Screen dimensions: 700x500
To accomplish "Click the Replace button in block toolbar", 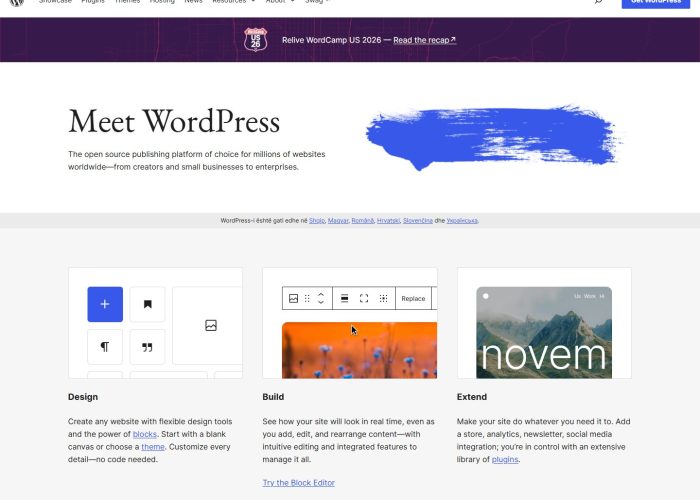I will pyautogui.click(x=413, y=299).
